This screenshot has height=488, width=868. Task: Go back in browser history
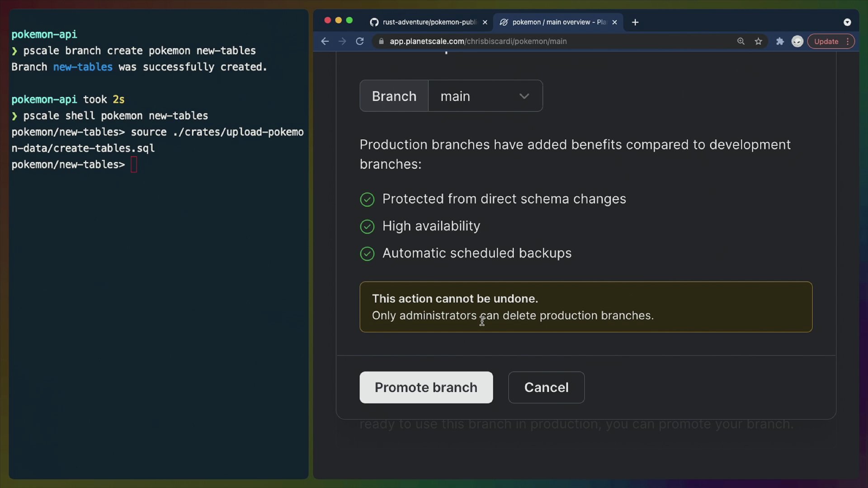pyautogui.click(x=325, y=41)
